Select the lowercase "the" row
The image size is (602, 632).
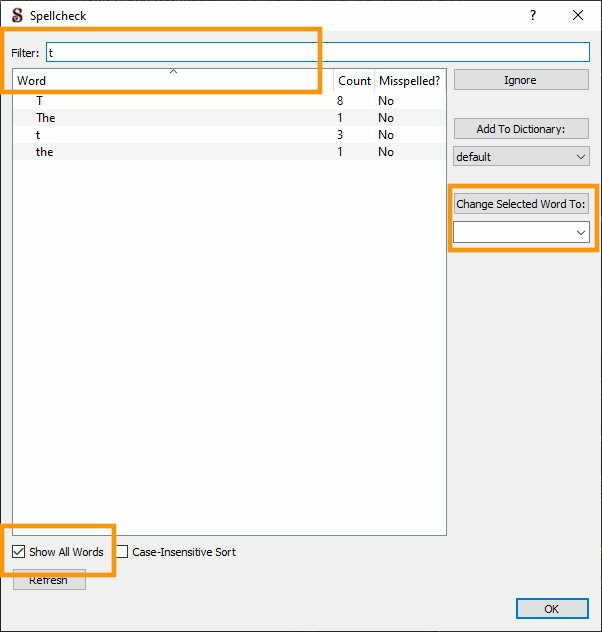[x=45, y=152]
